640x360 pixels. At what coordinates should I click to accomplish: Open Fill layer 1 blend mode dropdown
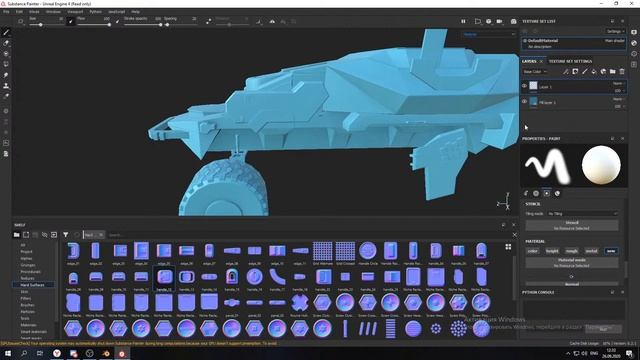click(619, 99)
